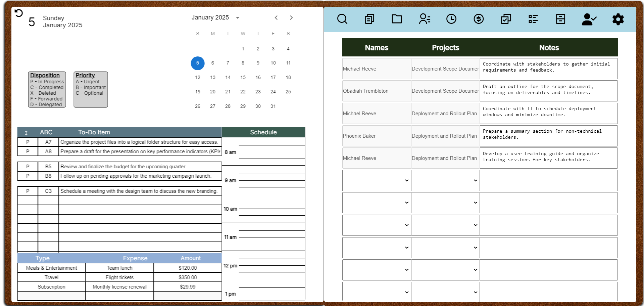Click the undo arrow at top left
The height and width of the screenshot is (306, 644).
coord(18,12)
